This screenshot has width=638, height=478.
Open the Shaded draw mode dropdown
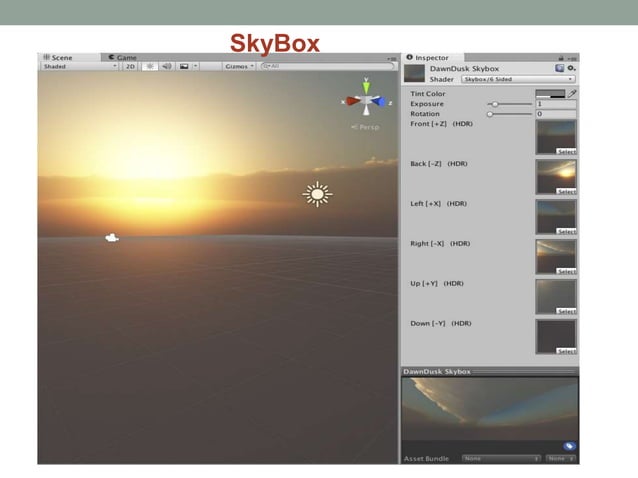pos(78,66)
